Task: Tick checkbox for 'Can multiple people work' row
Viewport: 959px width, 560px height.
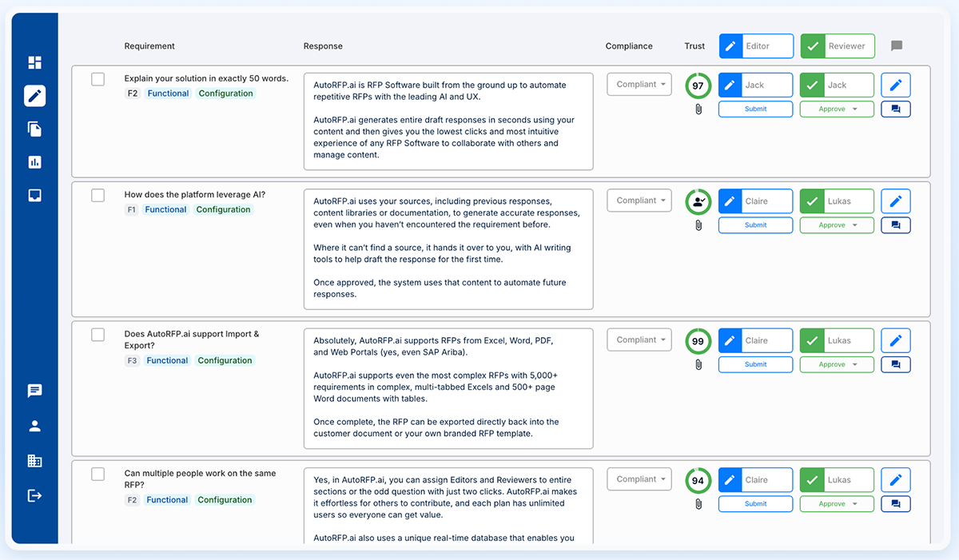Action: 97,474
